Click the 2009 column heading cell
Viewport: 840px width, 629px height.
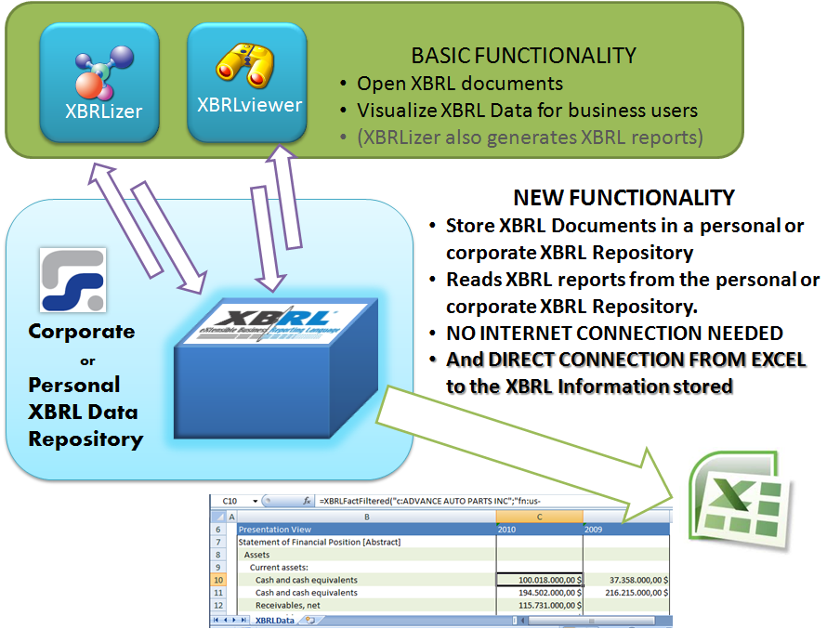pyautogui.click(x=626, y=530)
